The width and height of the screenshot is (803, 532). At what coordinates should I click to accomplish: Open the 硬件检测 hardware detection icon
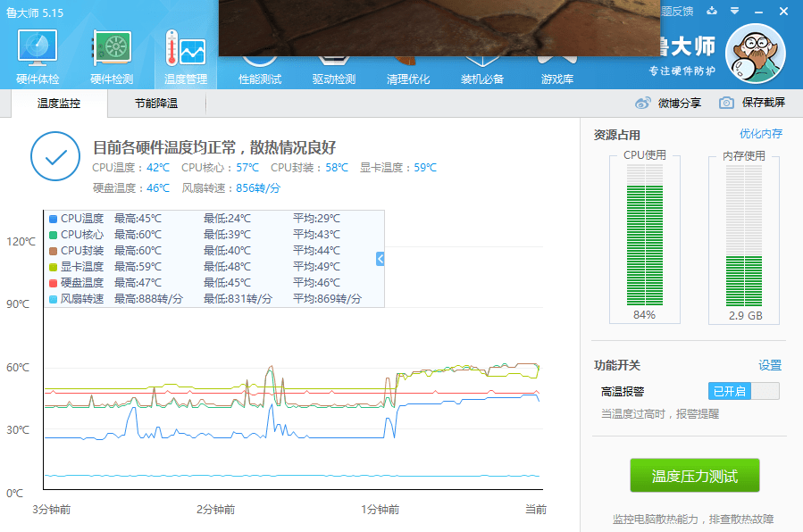tap(112, 54)
